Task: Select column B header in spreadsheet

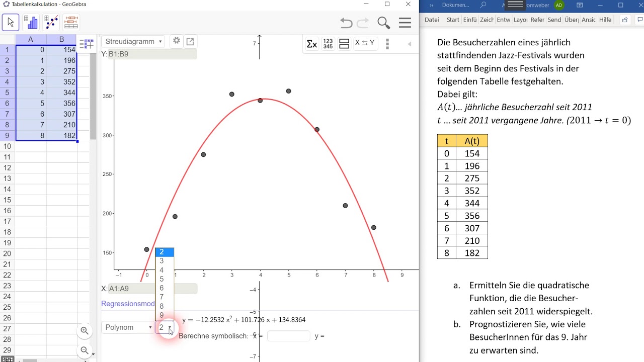Action: pyautogui.click(x=61, y=40)
